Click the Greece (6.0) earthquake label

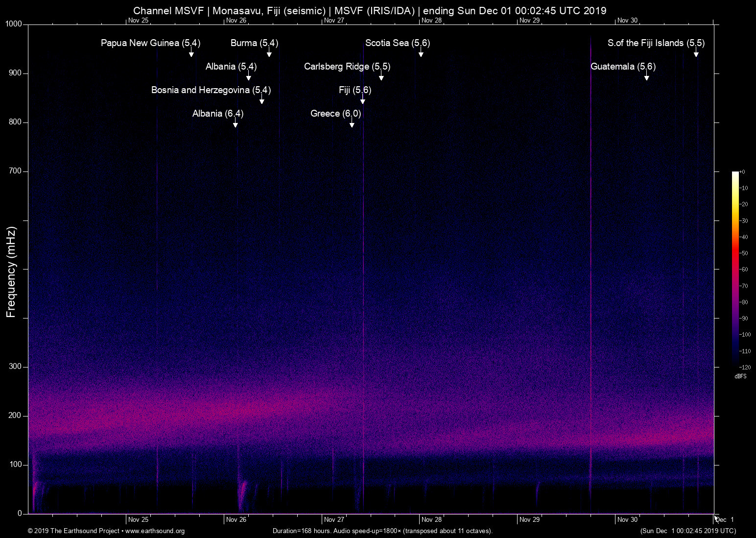(x=336, y=114)
